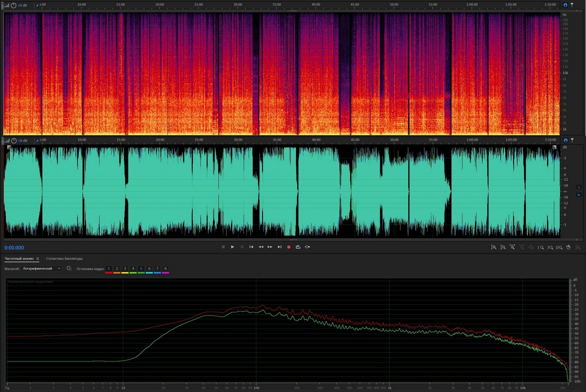The image size is (586, 392).
Task: Toggle snapping icon above waveform display
Action: click(x=565, y=140)
